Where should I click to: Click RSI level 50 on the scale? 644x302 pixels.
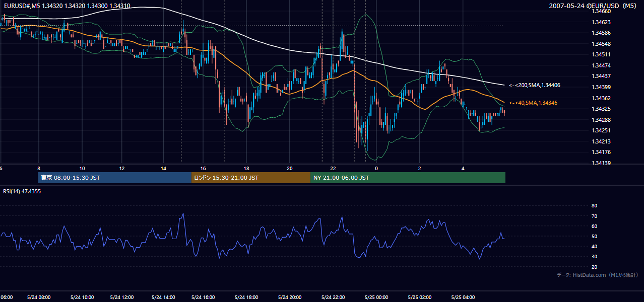click(x=594, y=236)
